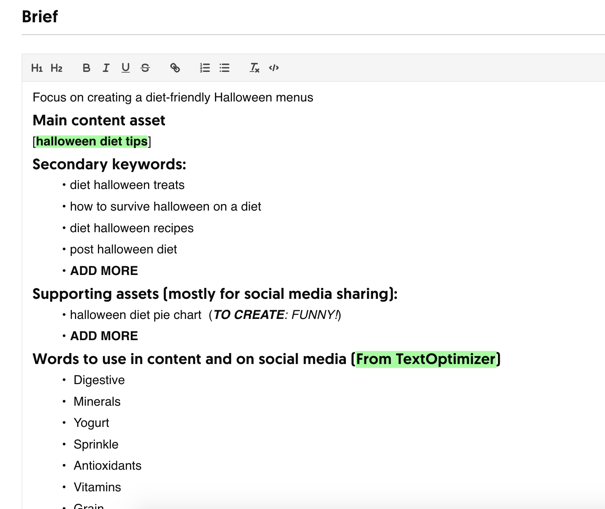Apply Heading 2 formatting

(57, 68)
